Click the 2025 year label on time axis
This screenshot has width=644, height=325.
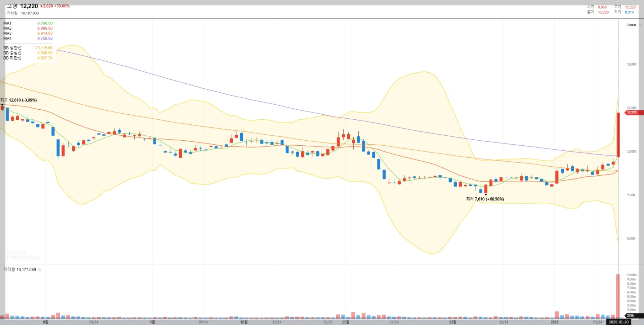(555, 322)
